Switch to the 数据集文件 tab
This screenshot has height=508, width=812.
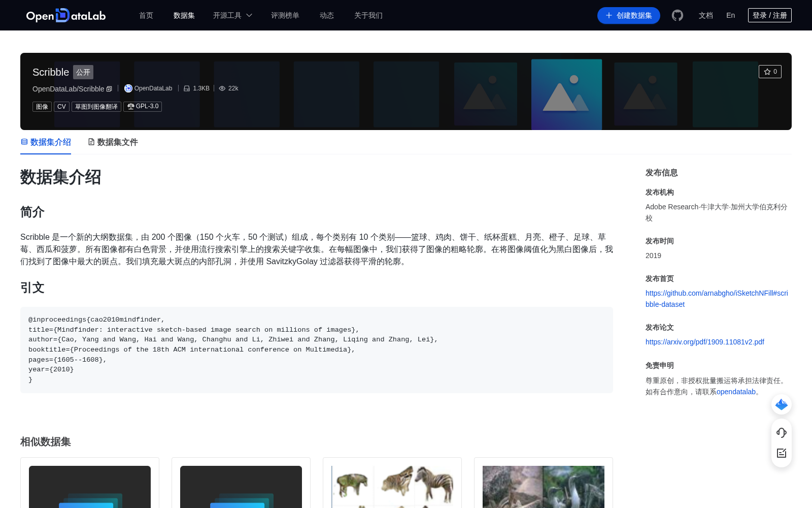(x=113, y=142)
